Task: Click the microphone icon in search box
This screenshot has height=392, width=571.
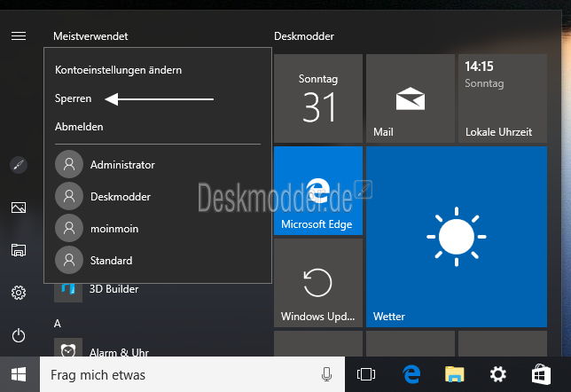Action: tap(326, 374)
